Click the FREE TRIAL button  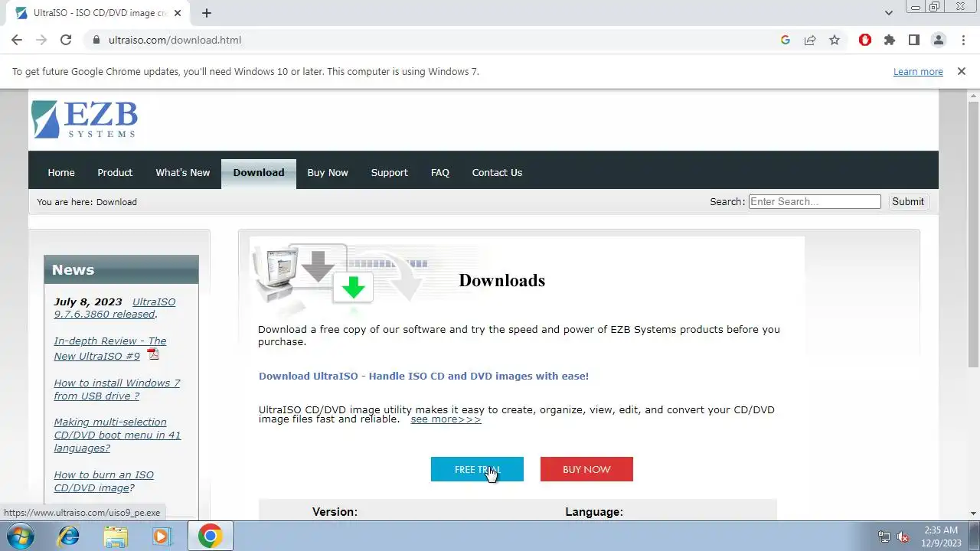pyautogui.click(x=477, y=469)
